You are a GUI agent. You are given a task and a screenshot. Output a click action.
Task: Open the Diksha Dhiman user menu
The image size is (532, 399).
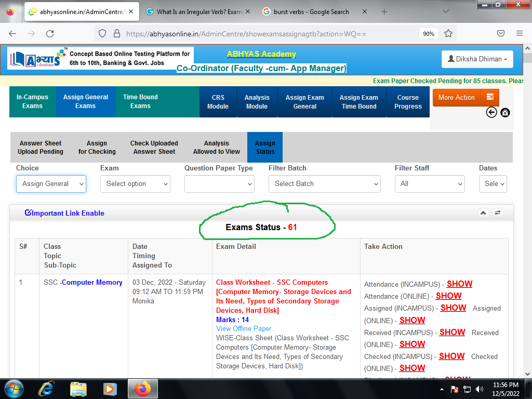coord(477,59)
